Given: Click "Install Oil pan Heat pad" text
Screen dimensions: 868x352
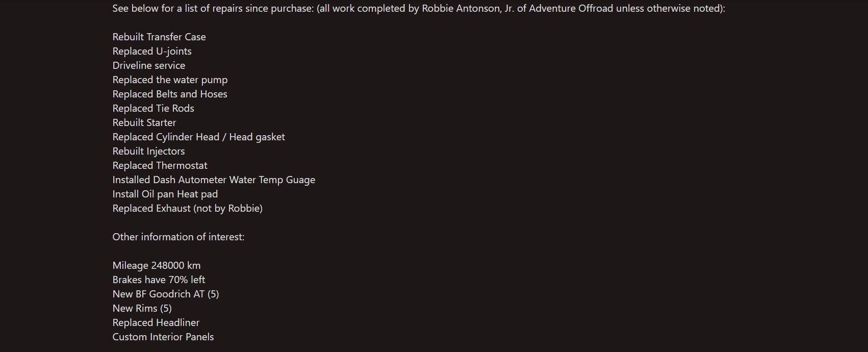Looking at the screenshot, I should click(x=165, y=194).
